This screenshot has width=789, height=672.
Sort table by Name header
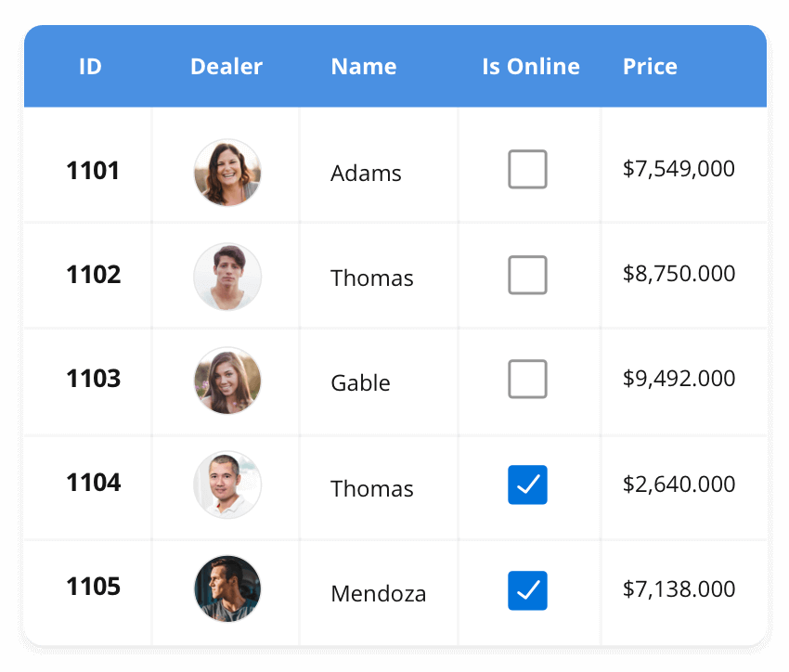[x=364, y=67]
